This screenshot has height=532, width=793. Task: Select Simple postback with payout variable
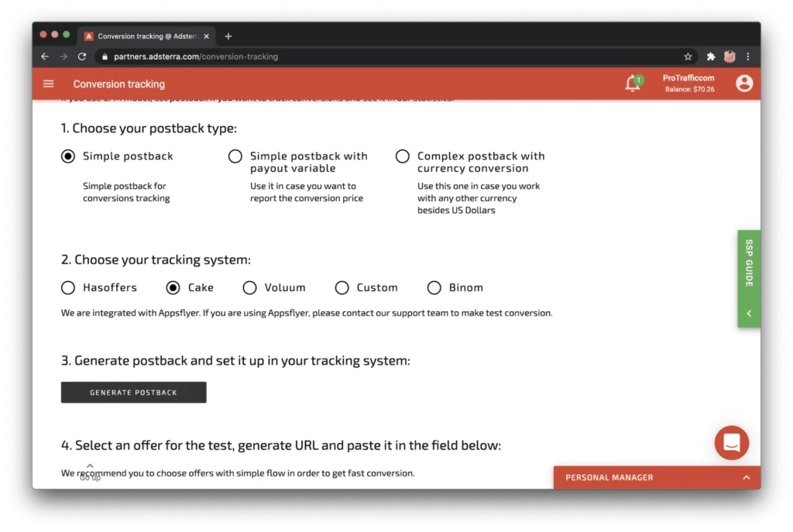point(235,156)
